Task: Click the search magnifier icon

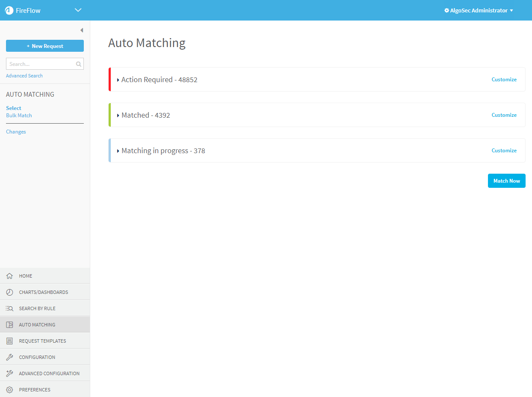Action: click(79, 64)
